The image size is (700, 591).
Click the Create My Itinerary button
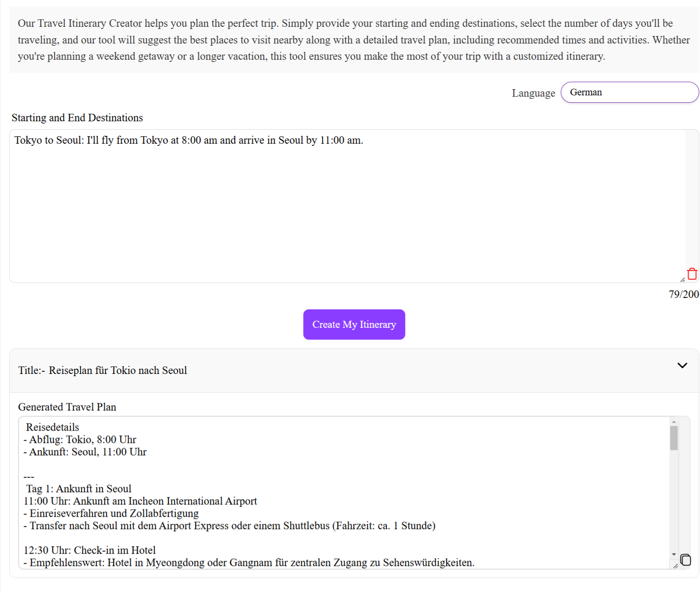354,324
